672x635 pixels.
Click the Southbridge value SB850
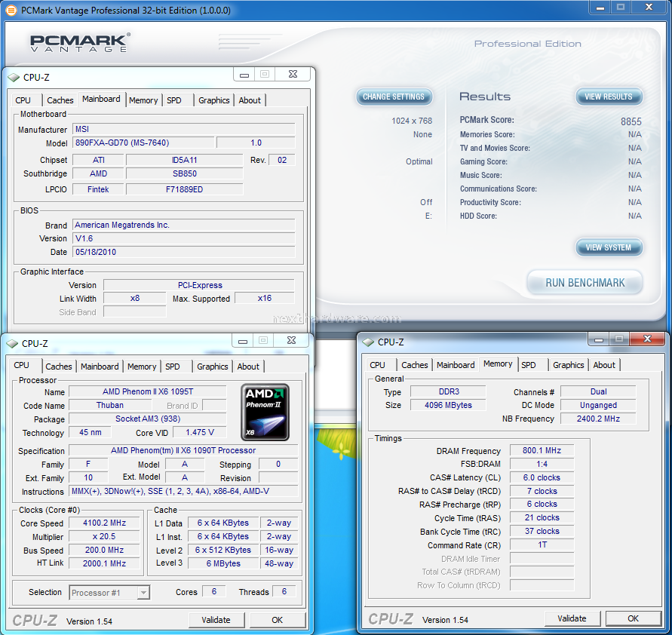(184, 173)
